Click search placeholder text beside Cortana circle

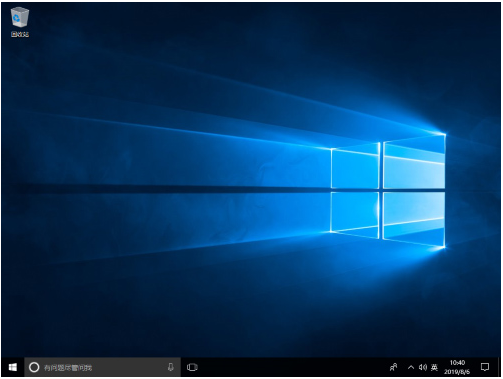pos(68,368)
